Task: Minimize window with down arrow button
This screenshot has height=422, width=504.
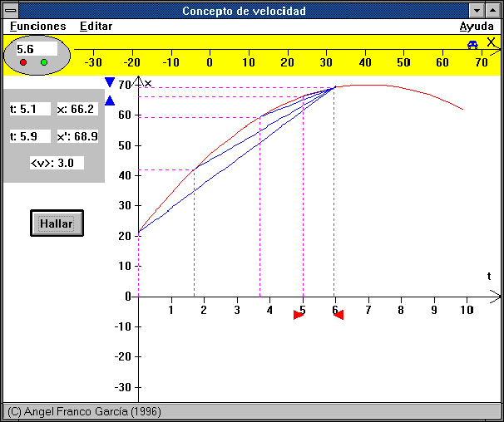Action: click(477, 11)
